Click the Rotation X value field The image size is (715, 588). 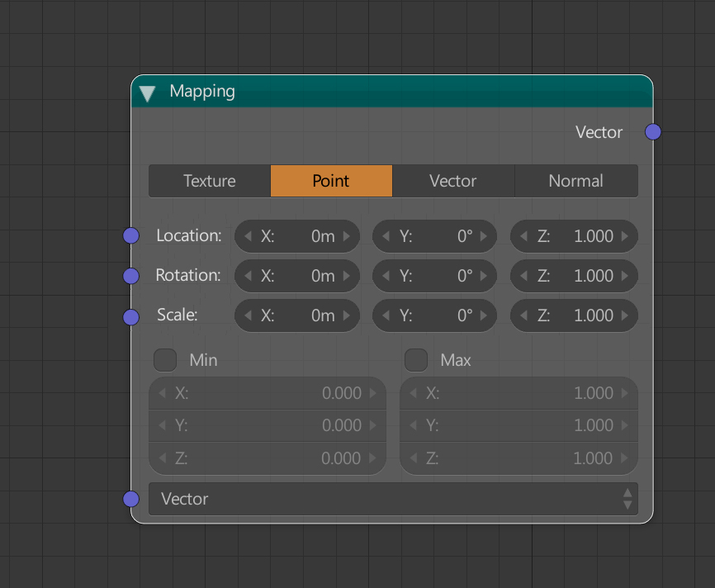point(297,276)
